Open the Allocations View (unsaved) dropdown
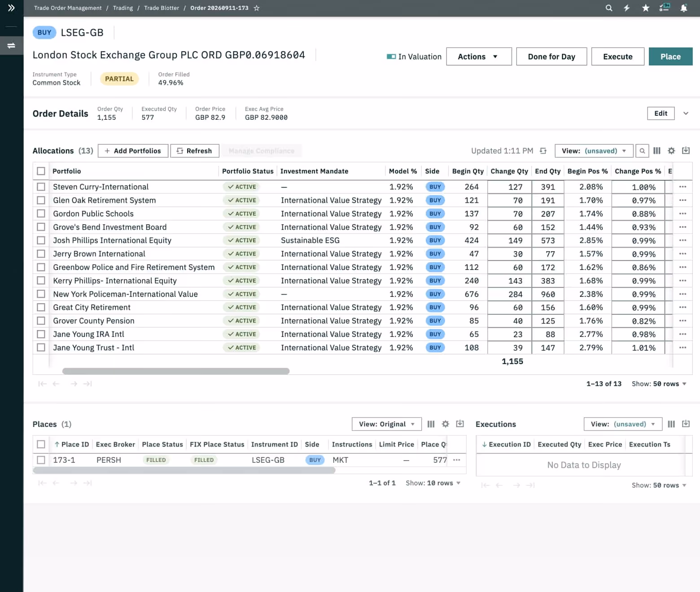 click(594, 151)
